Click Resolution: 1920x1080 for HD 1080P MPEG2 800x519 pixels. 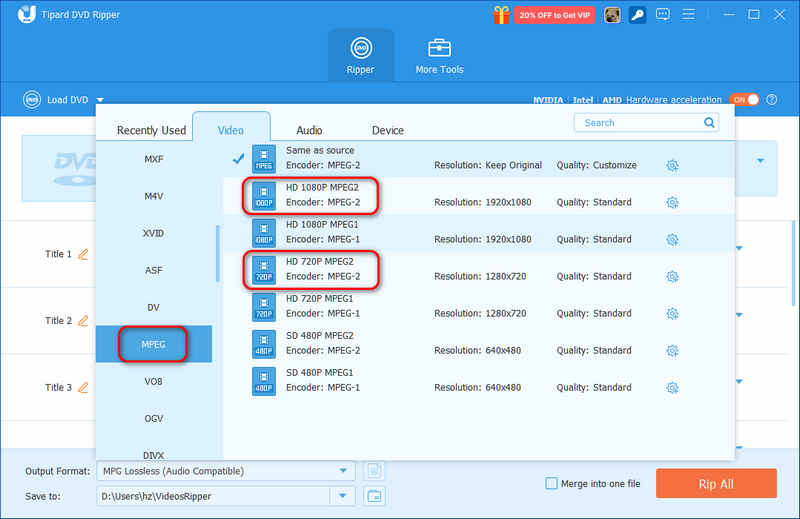[x=482, y=203]
